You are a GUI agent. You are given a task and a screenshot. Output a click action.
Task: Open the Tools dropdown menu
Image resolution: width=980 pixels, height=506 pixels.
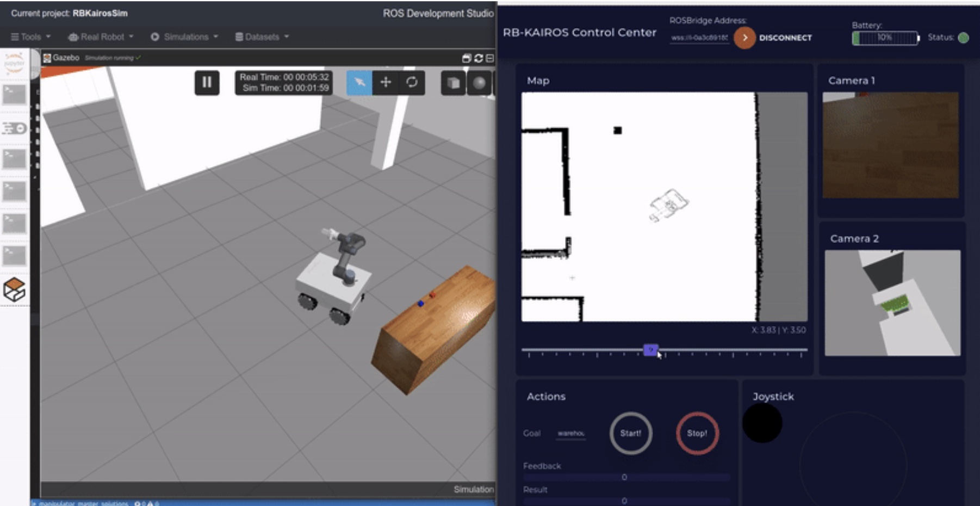tap(31, 36)
